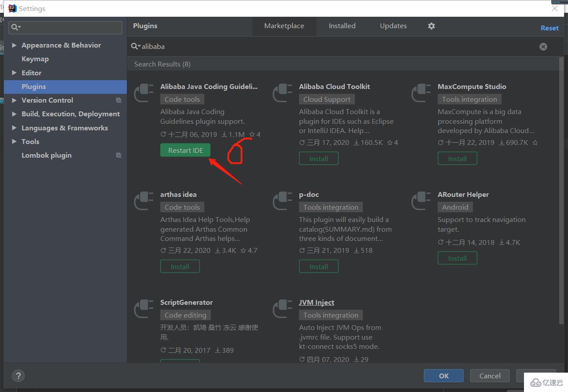Expand the Editor settings node

(x=14, y=73)
